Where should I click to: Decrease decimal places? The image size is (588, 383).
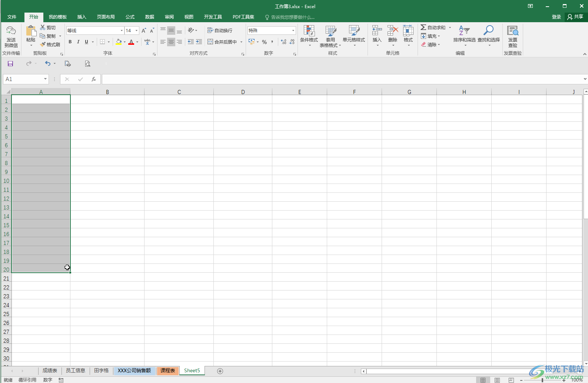pyautogui.click(x=292, y=42)
